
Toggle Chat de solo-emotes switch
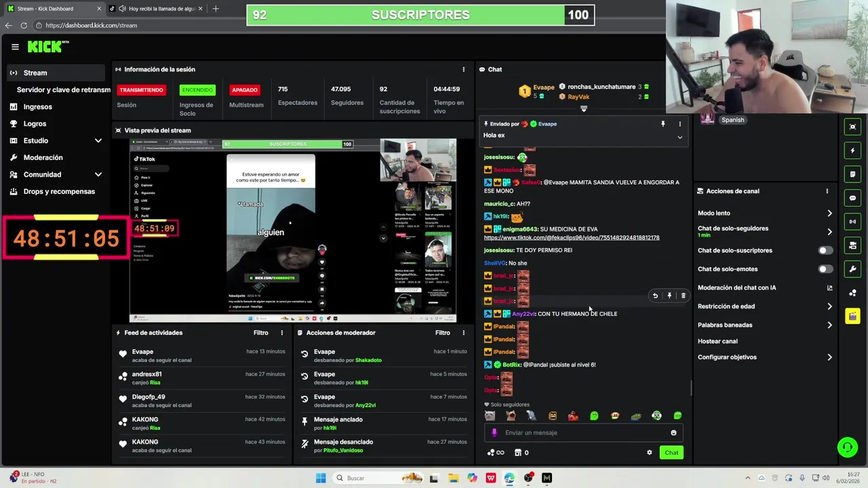pyautogui.click(x=825, y=269)
